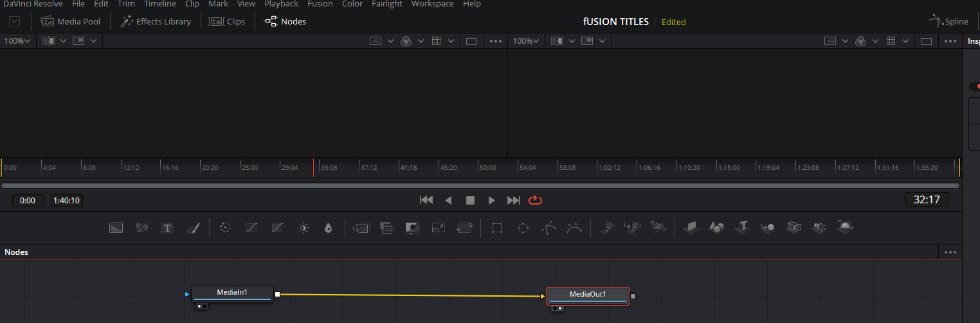Play in reverse
This screenshot has width=980, height=323.
[448, 200]
